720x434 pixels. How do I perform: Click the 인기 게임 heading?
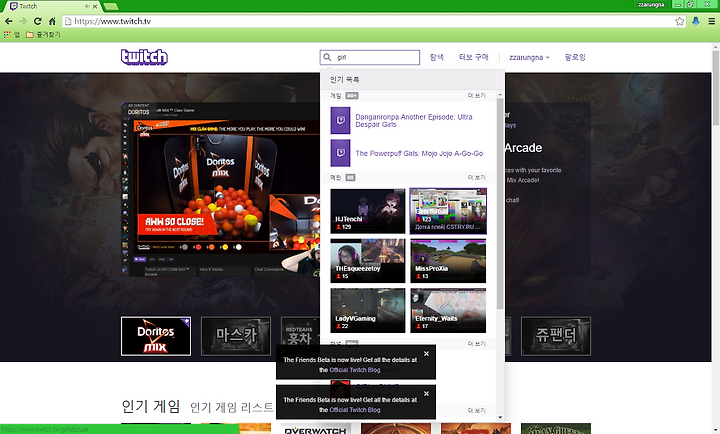coord(151,406)
